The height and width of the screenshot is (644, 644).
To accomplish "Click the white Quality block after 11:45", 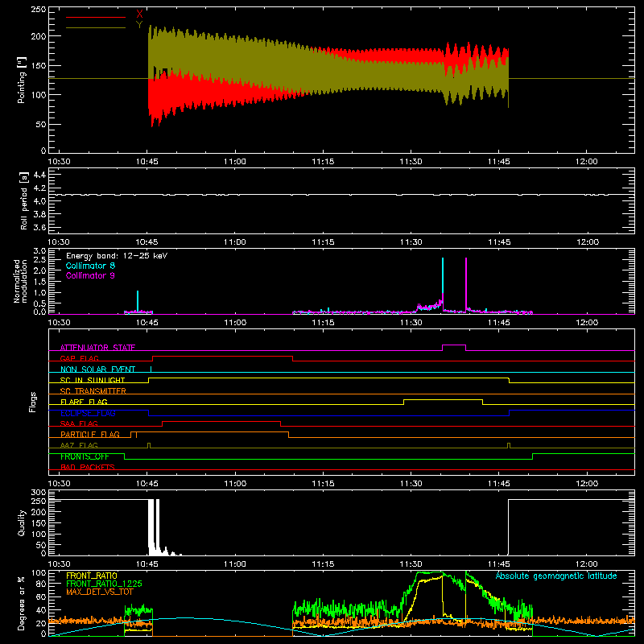I will point(572,527).
